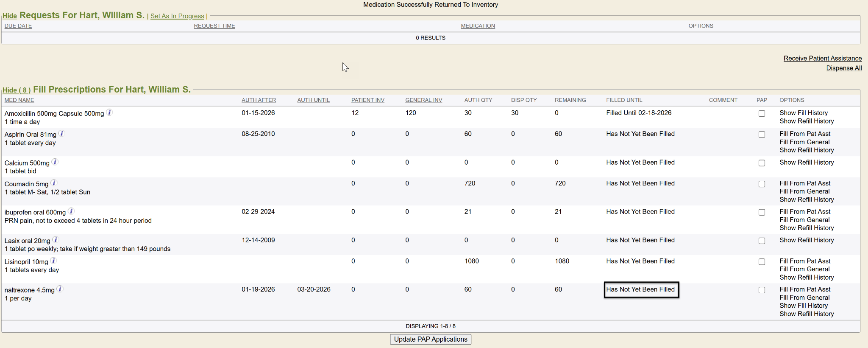Click info icon next to Amoxicillin 500mg
Image resolution: width=868 pixels, height=348 pixels.
click(109, 112)
